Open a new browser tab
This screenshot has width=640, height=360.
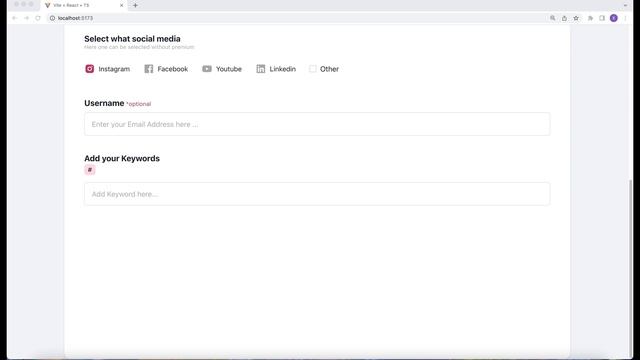pos(136,5)
